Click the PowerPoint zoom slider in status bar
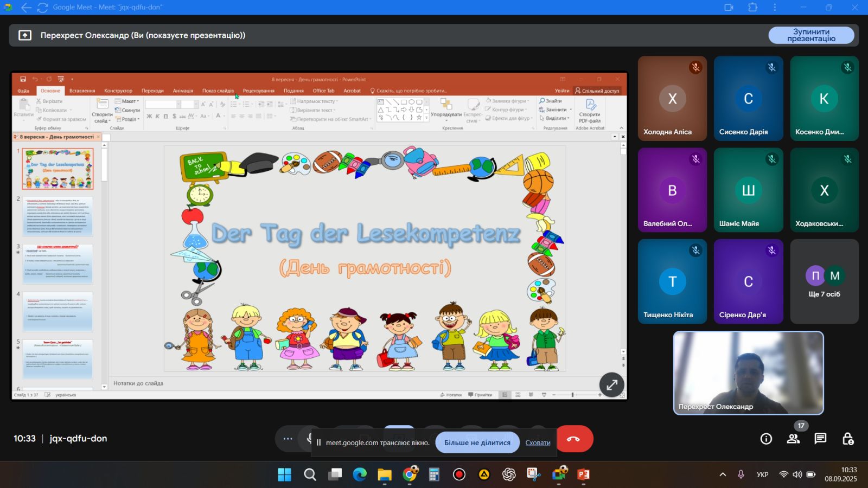Screen dimensions: 868x488 (x=572, y=395)
